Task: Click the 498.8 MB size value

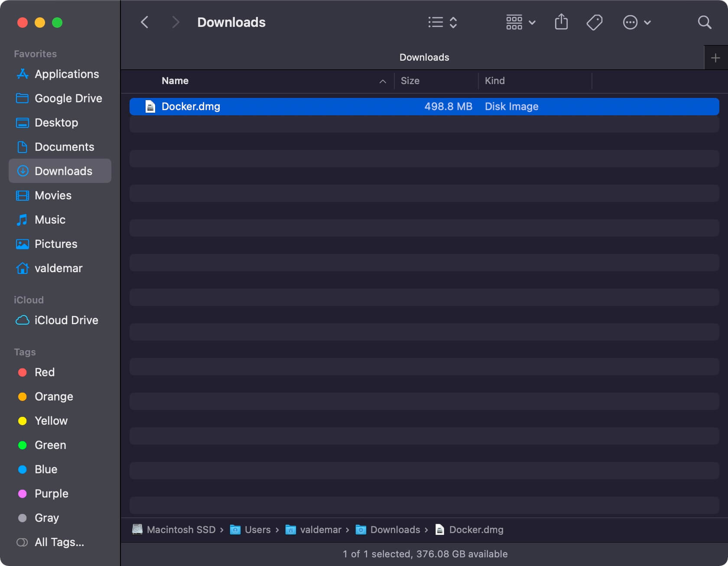Action: click(x=448, y=107)
